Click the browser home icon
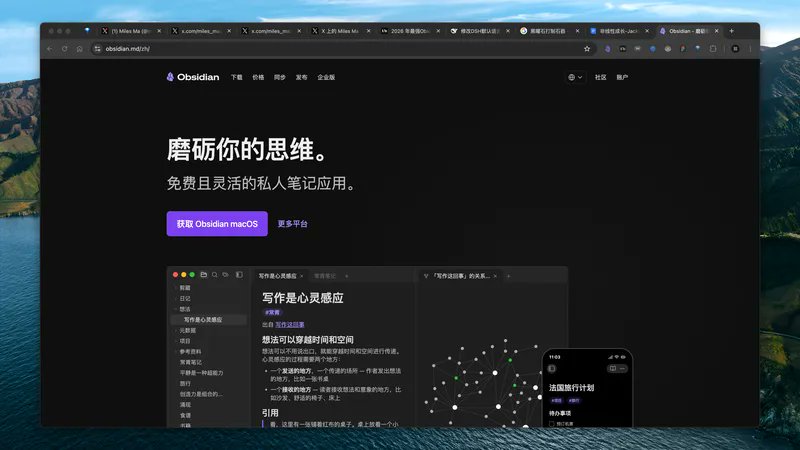Image resolution: width=800 pixels, height=450 pixels. pos(80,48)
